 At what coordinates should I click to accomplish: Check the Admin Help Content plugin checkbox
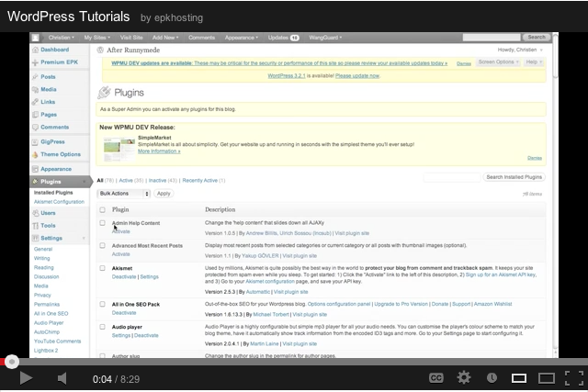[102, 223]
